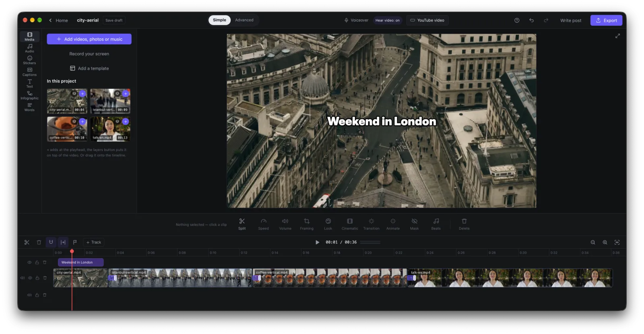The height and width of the screenshot is (334, 644).
Task: Click the razor scissors in timeline toolbar
Action: [27, 242]
